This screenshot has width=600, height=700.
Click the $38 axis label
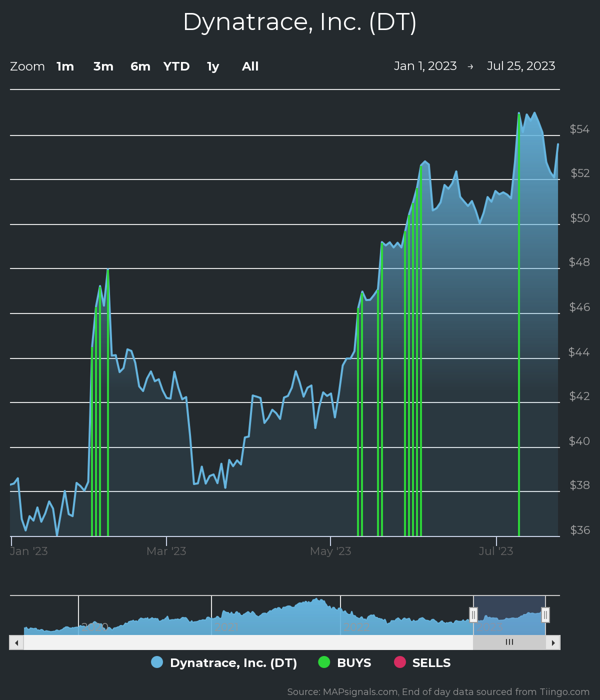580,485
